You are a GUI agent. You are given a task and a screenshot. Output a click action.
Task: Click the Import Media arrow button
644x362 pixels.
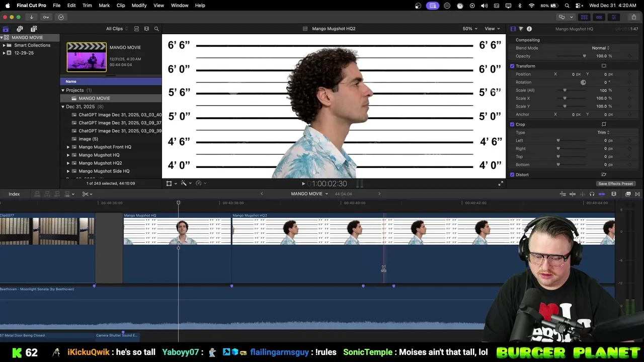[31, 17]
